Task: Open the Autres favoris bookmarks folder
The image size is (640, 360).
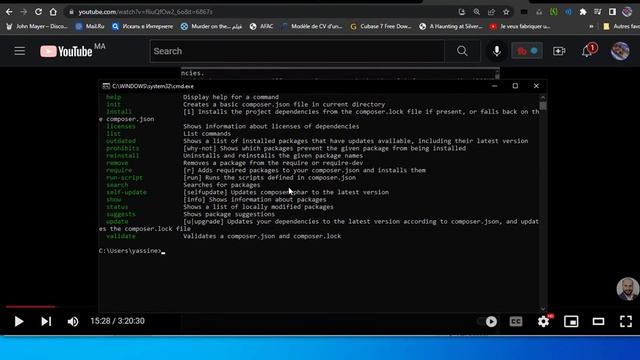Action: 621,26
